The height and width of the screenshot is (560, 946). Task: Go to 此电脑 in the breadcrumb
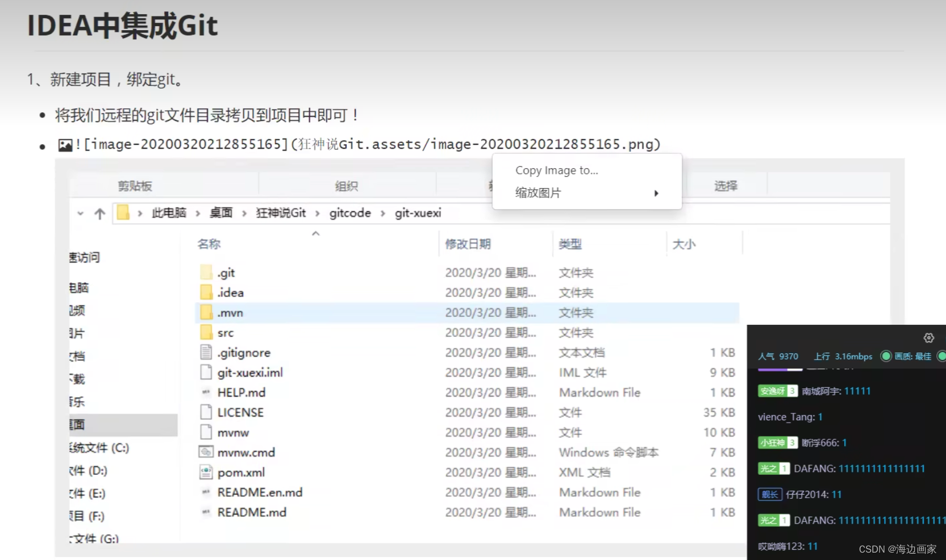point(169,213)
